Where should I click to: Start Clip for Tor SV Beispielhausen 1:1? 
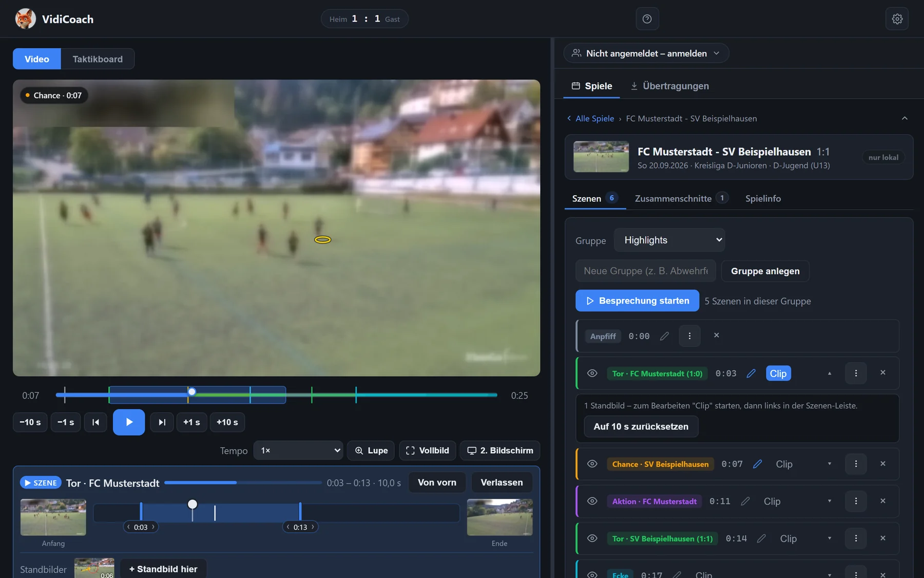click(788, 538)
